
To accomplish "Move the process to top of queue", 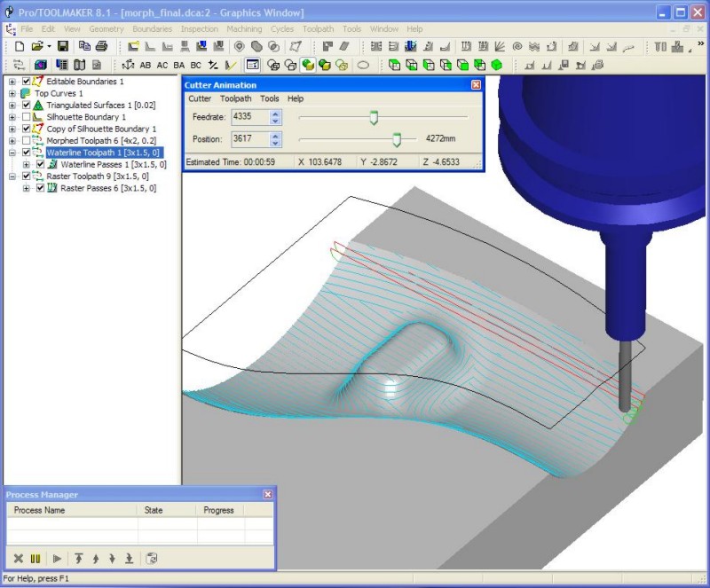I will point(79,559).
